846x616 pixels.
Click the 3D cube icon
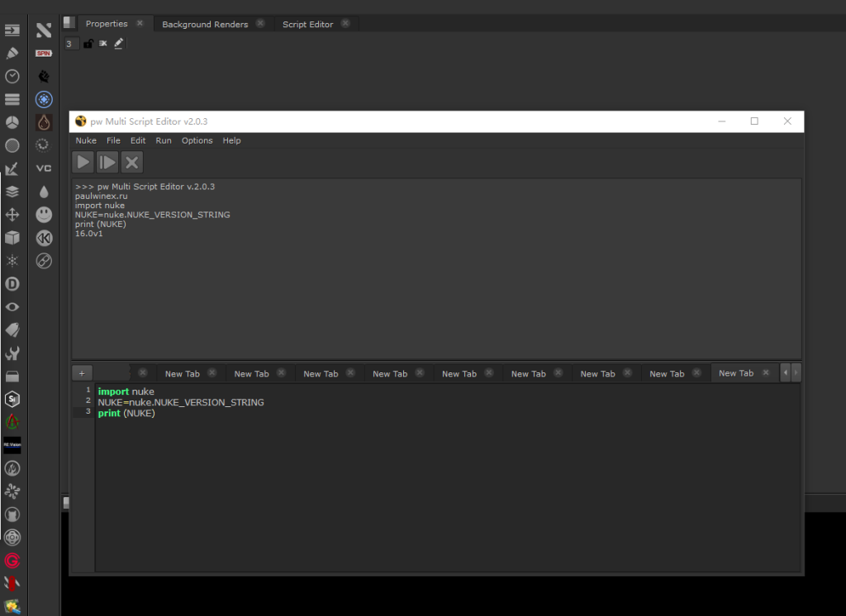pyautogui.click(x=12, y=238)
